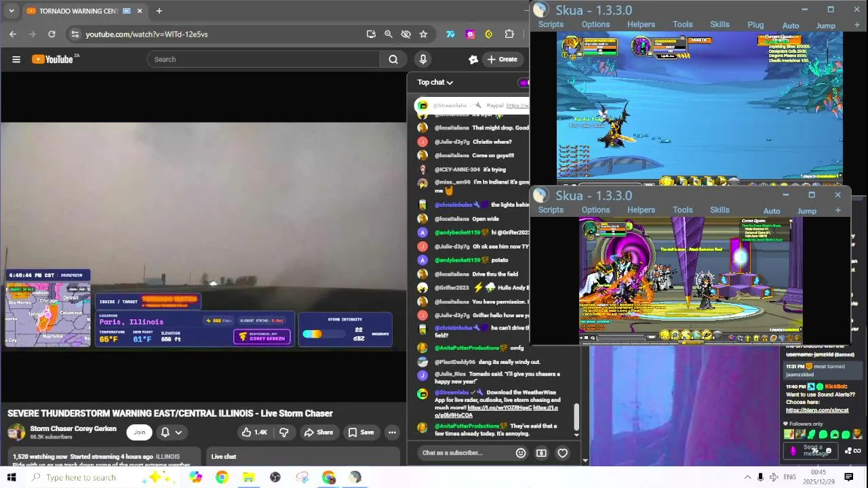Click Auto in top Skua window
Screen dimensions: 868x488
791,26
